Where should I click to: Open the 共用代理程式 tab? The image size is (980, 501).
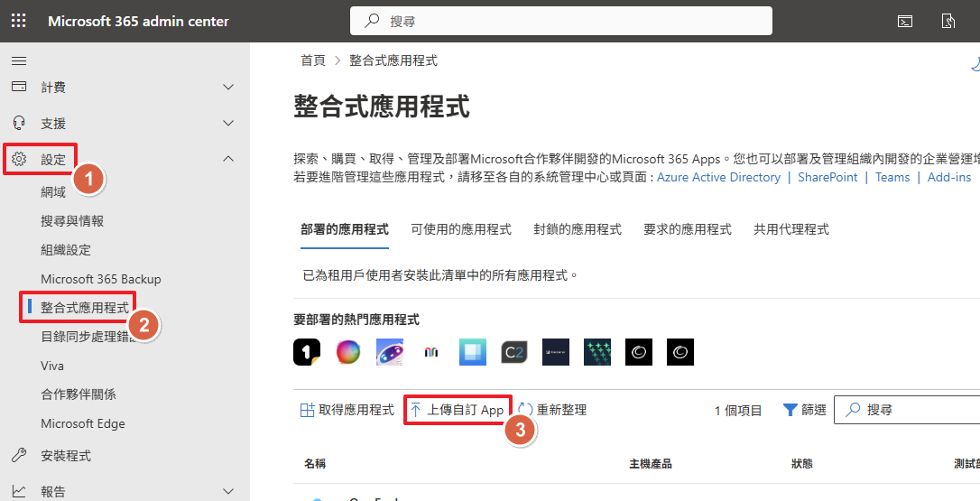[x=790, y=229]
